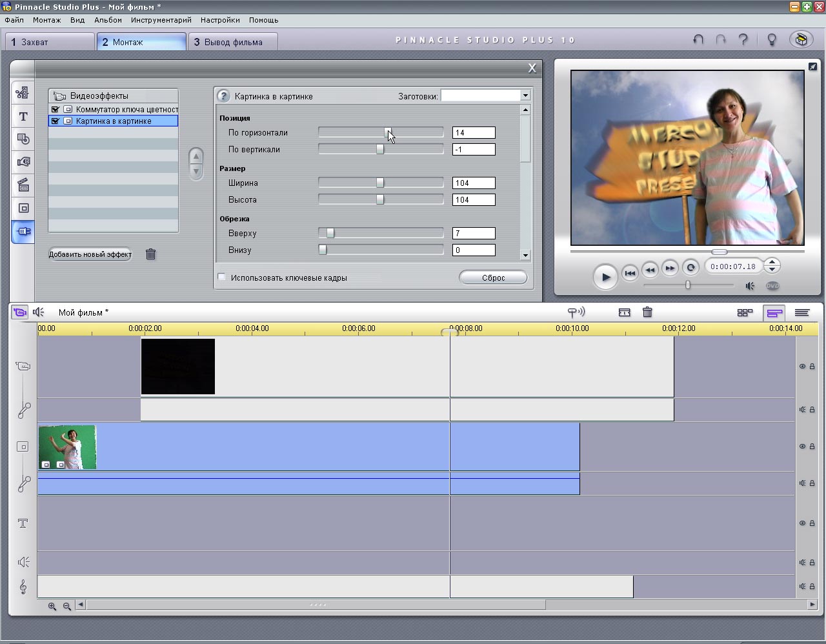
Task: Click the Сброс reset button
Action: pos(493,277)
